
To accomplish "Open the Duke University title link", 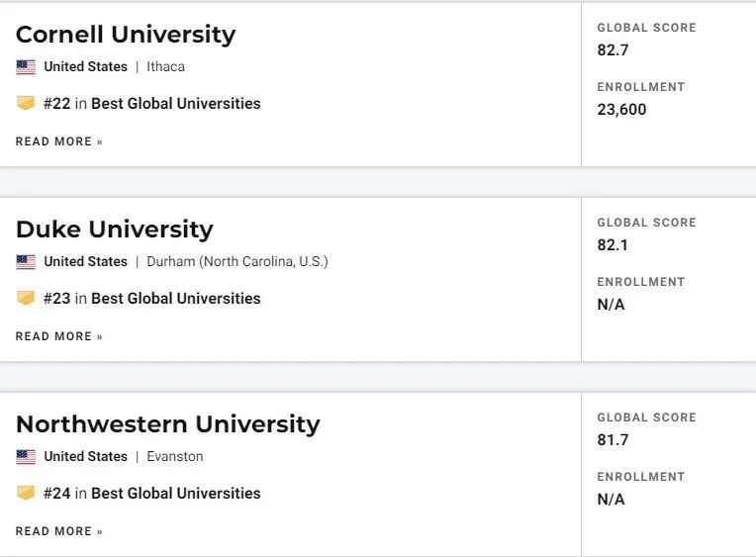I will coord(114,230).
